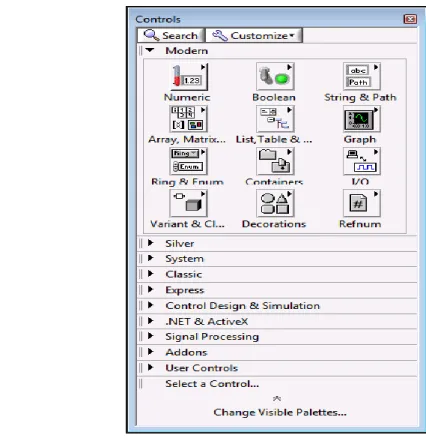Image resolution: width=426 pixels, height=441 pixels.
Task: Click the String & Path label
Action: point(360,97)
